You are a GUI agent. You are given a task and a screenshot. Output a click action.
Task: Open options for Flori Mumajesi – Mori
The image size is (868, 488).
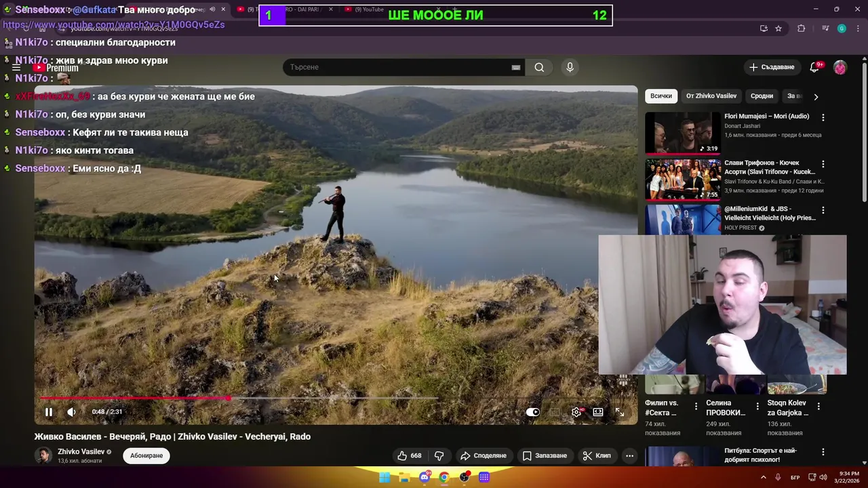point(823,117)
